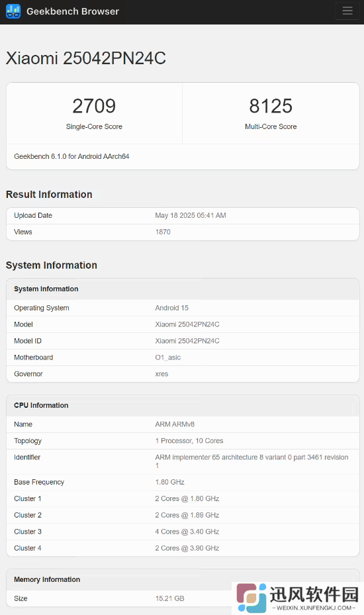Select the 8125 multi-core score value
Image resolution: width=364 pixels, height=615 pixels.
coord(271,106)
